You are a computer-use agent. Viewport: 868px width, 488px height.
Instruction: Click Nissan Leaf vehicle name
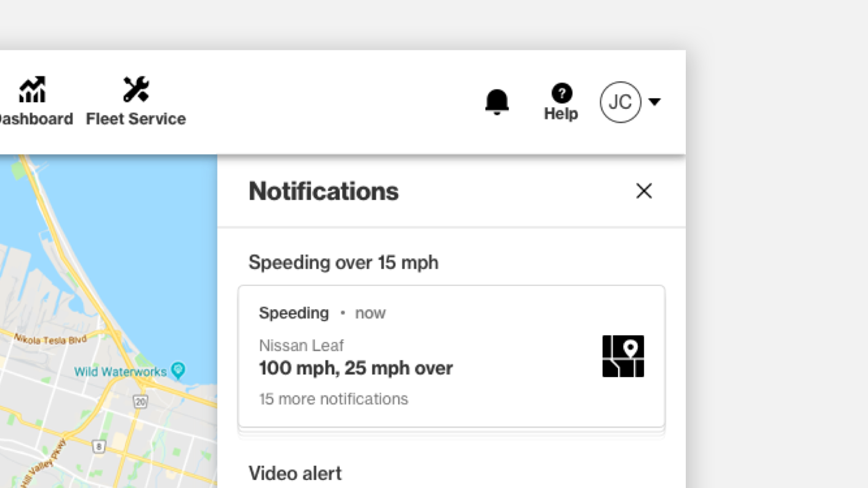(x=301, y=346)
